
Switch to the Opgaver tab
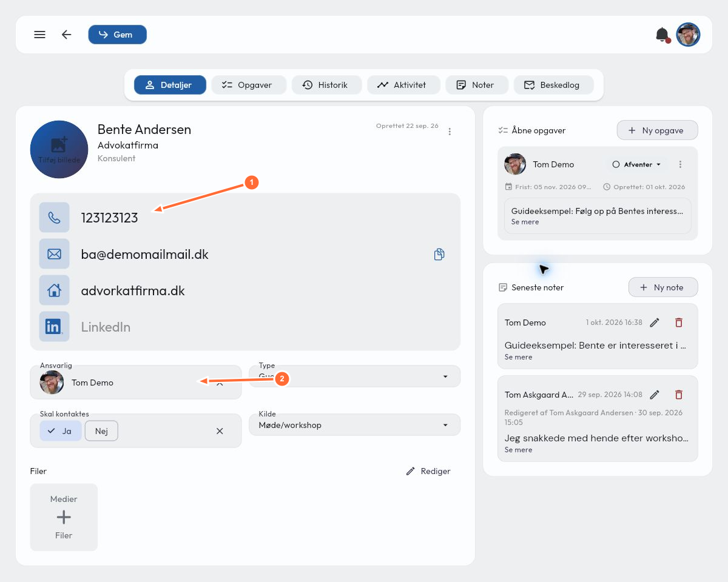pyautogui.click(x=249, y=85)
